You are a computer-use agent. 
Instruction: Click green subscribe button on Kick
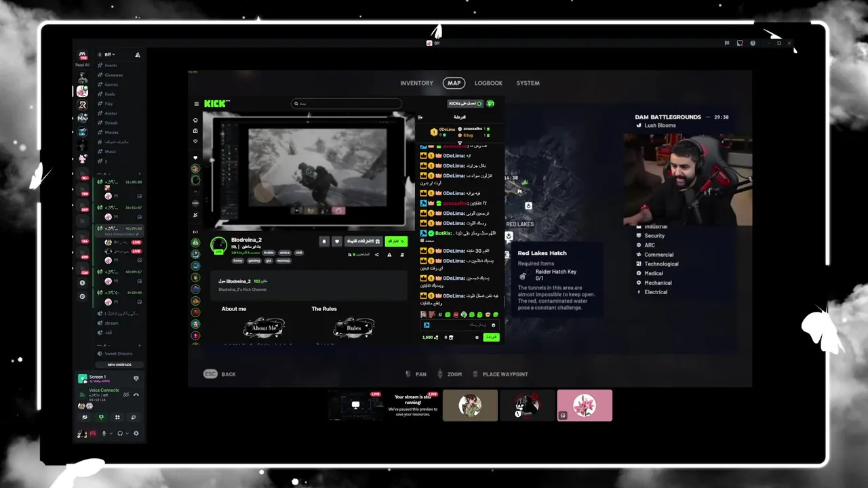(x=396, y=241)
